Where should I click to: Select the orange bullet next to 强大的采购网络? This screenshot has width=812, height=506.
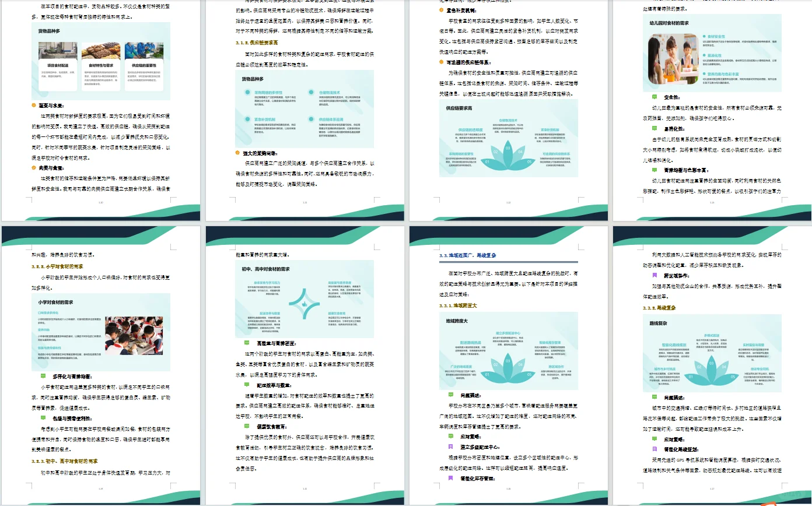(x=237, y=153)
